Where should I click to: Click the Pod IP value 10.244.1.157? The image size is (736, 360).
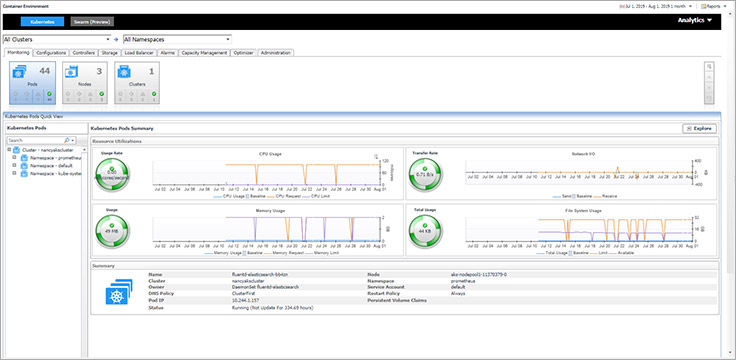[x=245, y=300]
